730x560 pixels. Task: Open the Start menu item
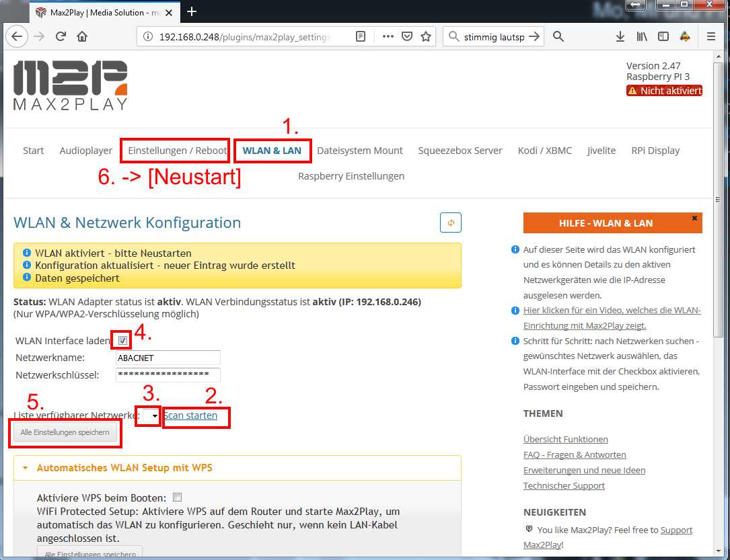tap(34, 151)
